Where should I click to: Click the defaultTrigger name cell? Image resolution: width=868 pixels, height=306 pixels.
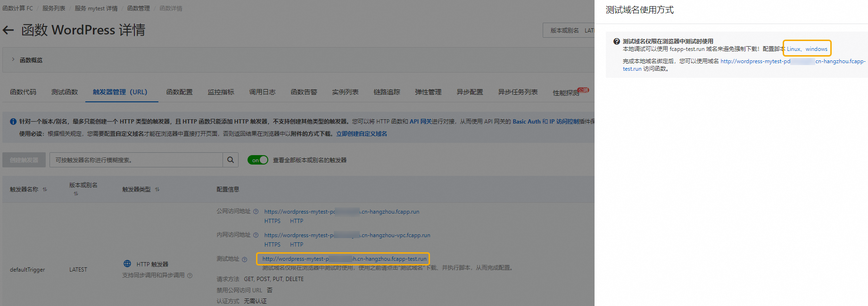[27, 270]
